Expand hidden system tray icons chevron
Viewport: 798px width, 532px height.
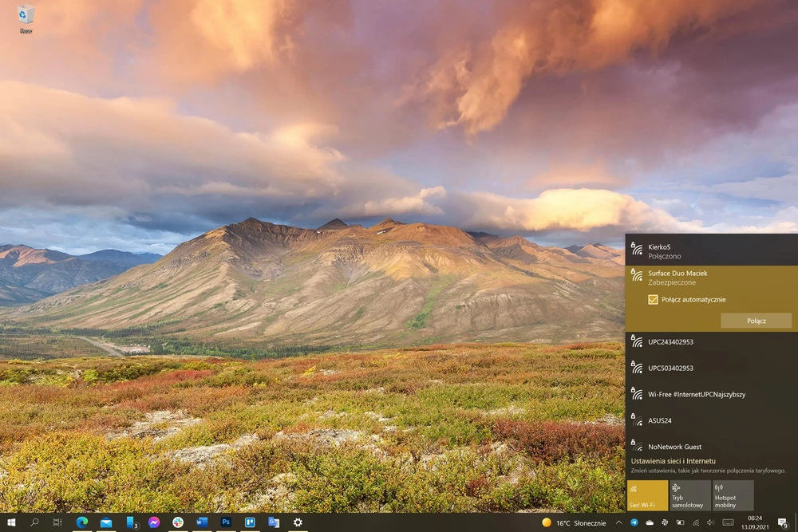[x=619, y=523]
